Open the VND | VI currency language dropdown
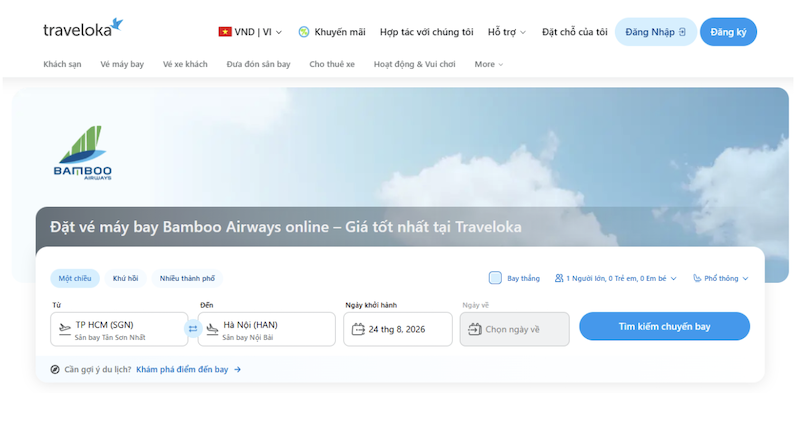800x424 pixels. tap(250, 32)
